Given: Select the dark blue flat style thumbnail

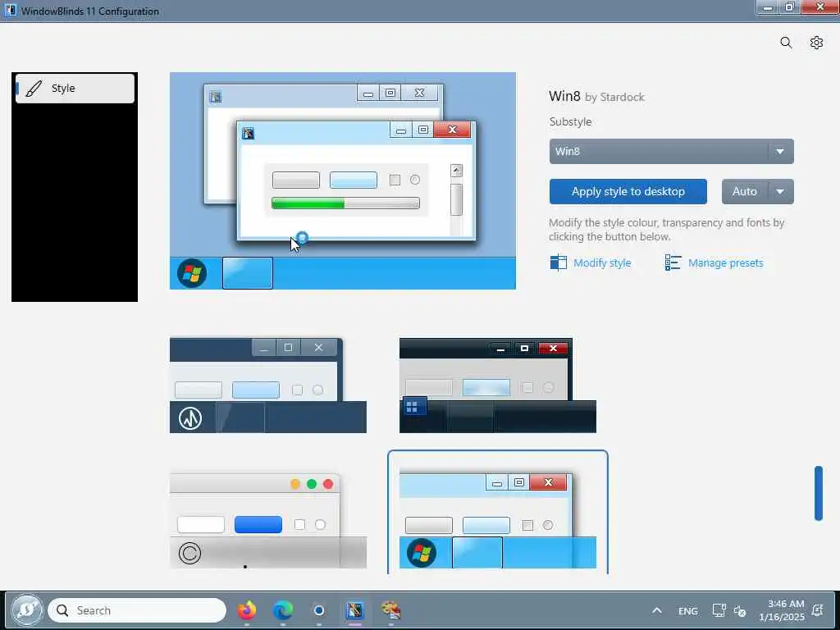Looking at the screenshot, I should (x=268, y=386).
